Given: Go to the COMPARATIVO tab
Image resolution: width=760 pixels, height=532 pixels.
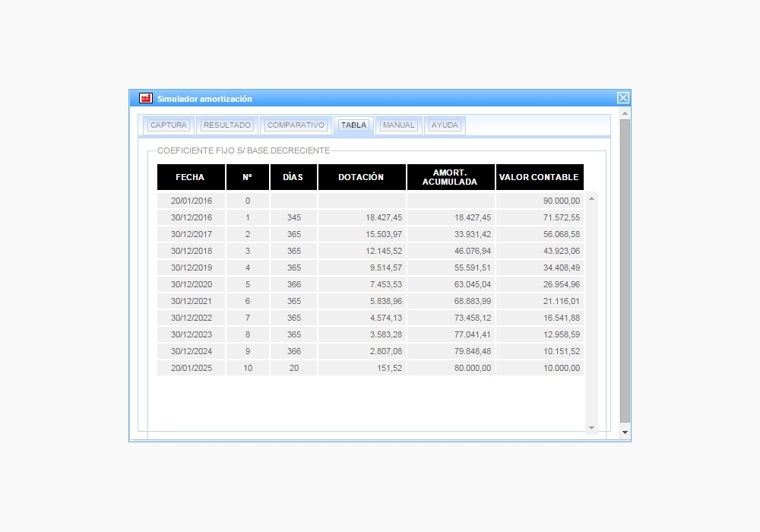Looking at the screenshot, I should coord(296,125).
